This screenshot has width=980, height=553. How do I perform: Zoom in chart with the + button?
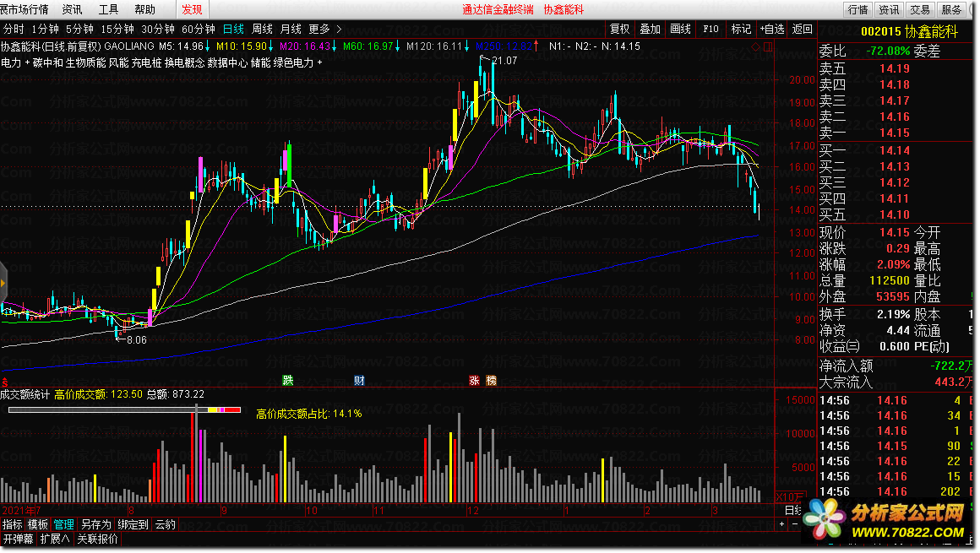point(781,524)
